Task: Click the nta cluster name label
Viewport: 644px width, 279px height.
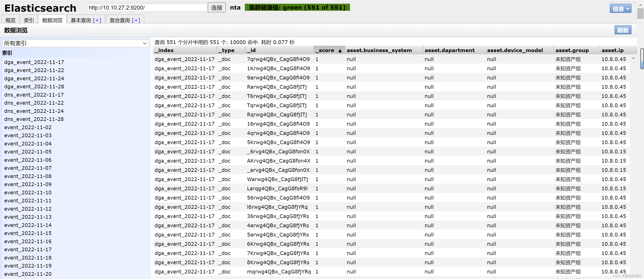Action: point(235,8)
